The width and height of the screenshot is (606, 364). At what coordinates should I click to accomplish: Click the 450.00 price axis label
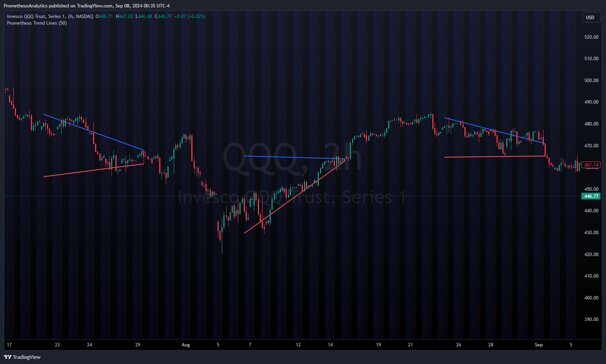click(591, 189)
